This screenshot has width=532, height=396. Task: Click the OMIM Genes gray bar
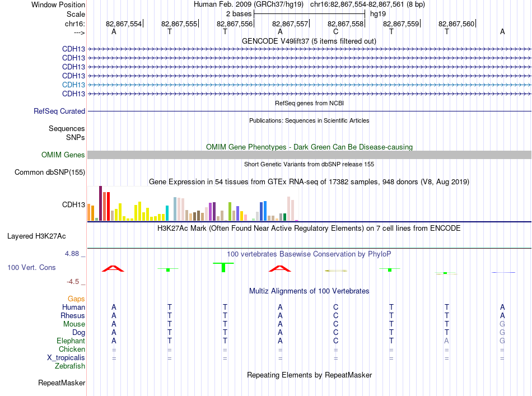[309, 155]
